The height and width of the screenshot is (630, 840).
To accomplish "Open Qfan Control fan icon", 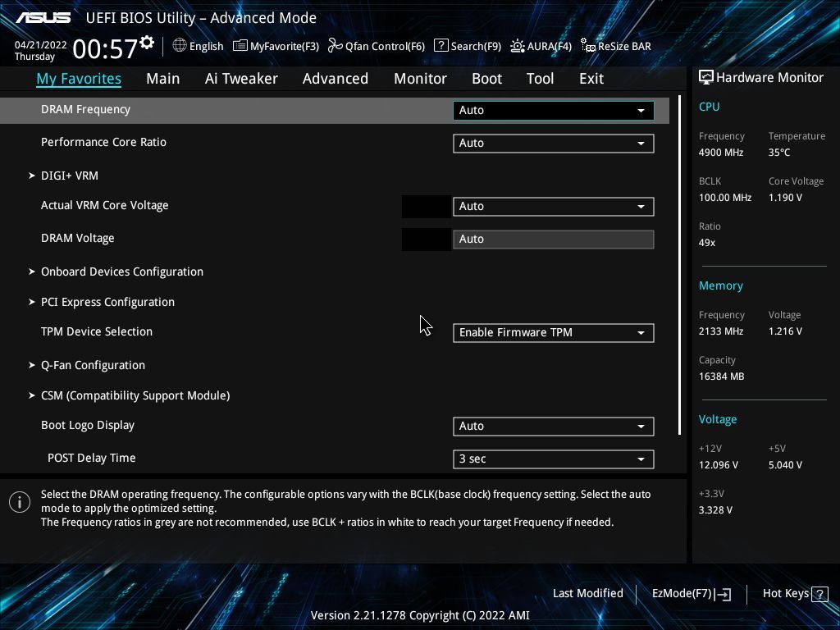I will pos(335,46).
